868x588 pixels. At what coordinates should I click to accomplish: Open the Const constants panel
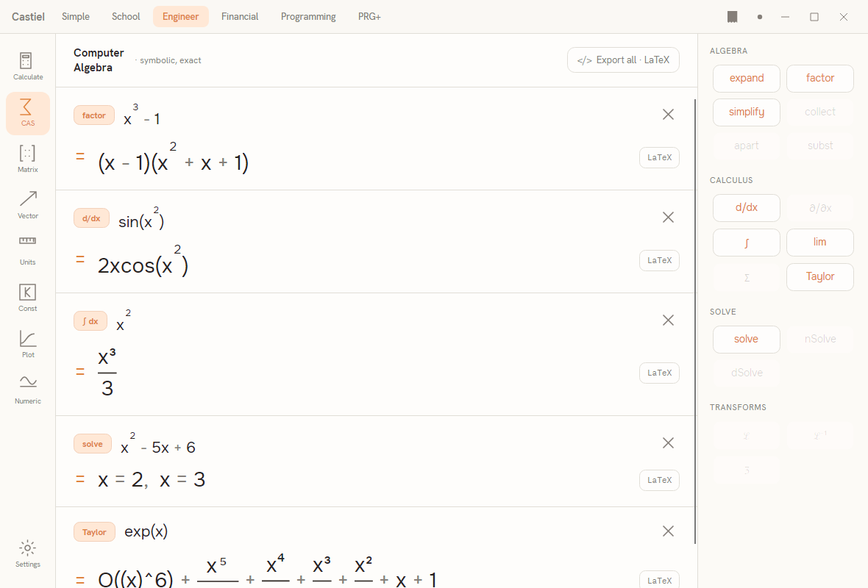28,298
